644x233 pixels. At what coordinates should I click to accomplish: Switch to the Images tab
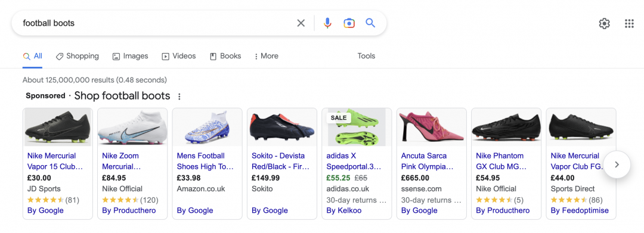(130, 56)
